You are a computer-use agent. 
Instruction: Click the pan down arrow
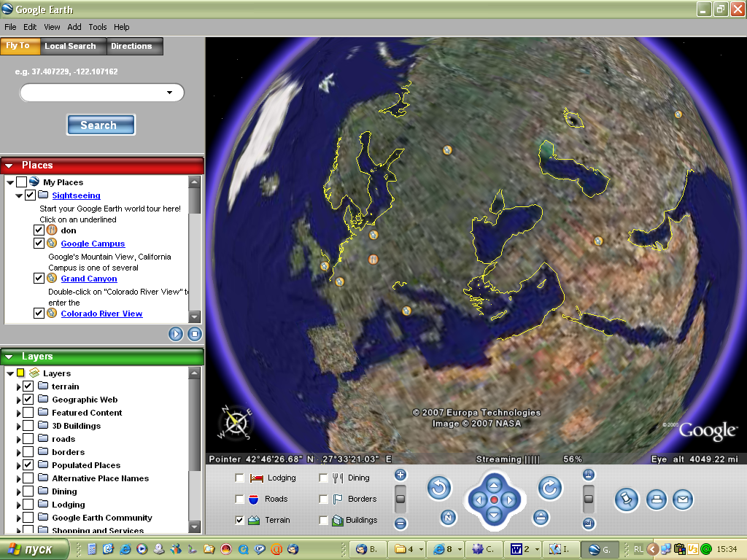point(494,515)
